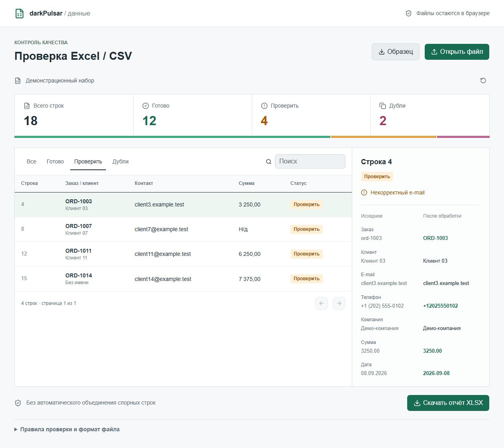This screenshot has width=504, height=448.
Task: Select order ORD-1014 in the table
Action: (183, 279)
